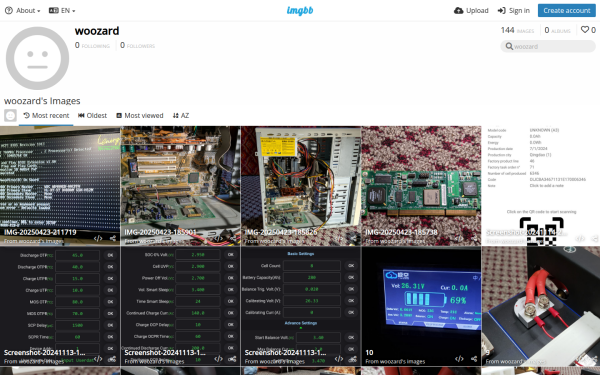Open the Discharge OTP settings screenshot thumbnail
Image resolution: width=600 pixels, height=375 pixels.
tap(60, 306)
